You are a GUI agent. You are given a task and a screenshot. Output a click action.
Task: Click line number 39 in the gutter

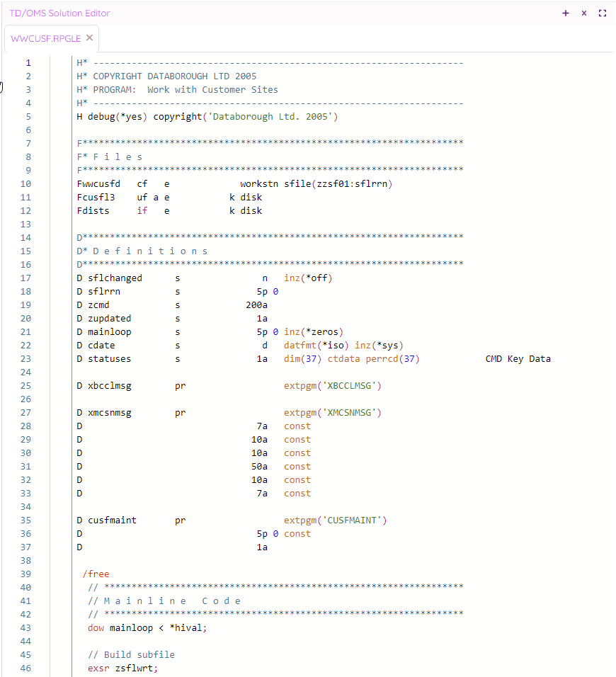(28, 574)
